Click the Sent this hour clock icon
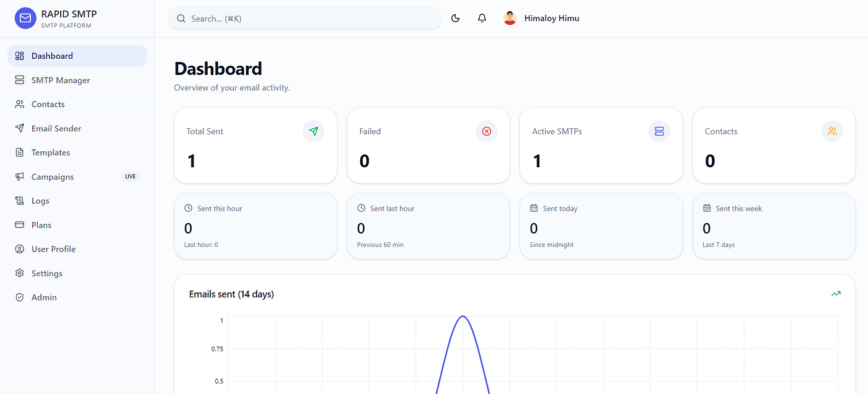The image size is (868, 394). (x=188, y=208)
